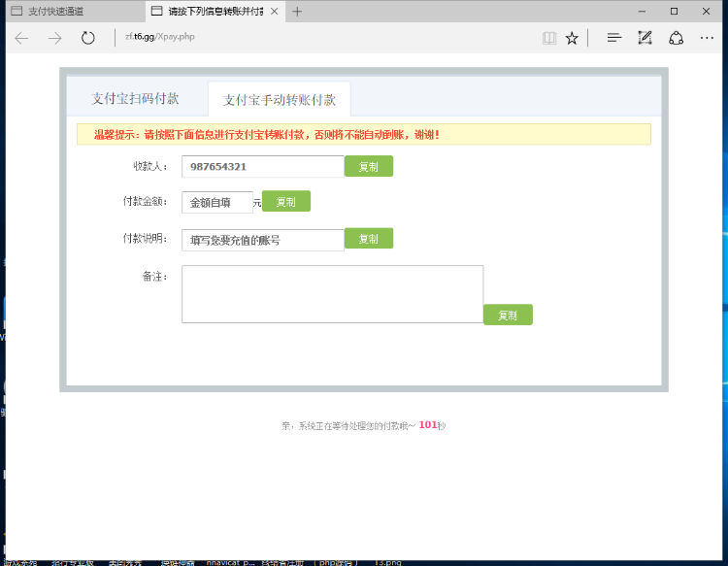
Task: Click the 付款说明 label
Action: click(145, 239)
